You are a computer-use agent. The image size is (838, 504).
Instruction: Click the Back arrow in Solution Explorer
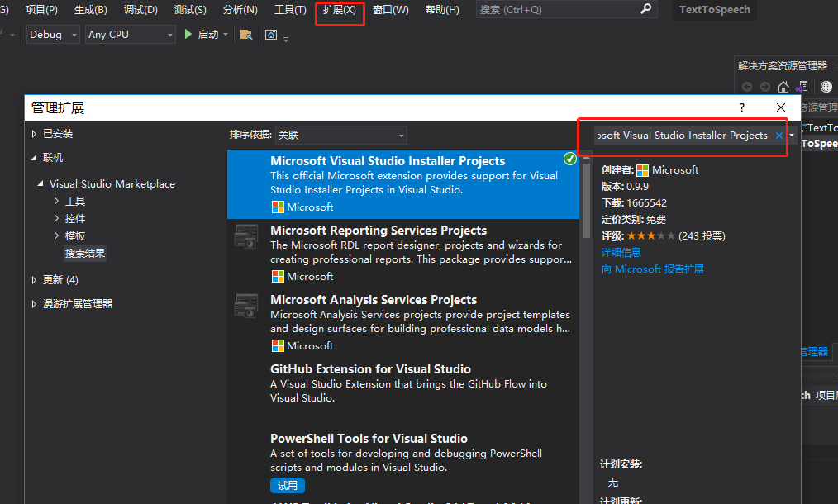747,87
